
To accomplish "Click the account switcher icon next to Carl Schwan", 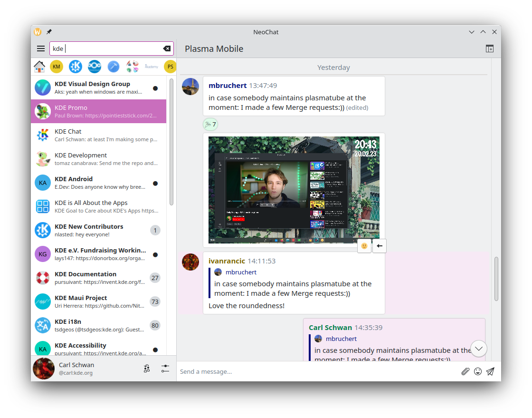I will pyautogui.click(x=147, y=369).
